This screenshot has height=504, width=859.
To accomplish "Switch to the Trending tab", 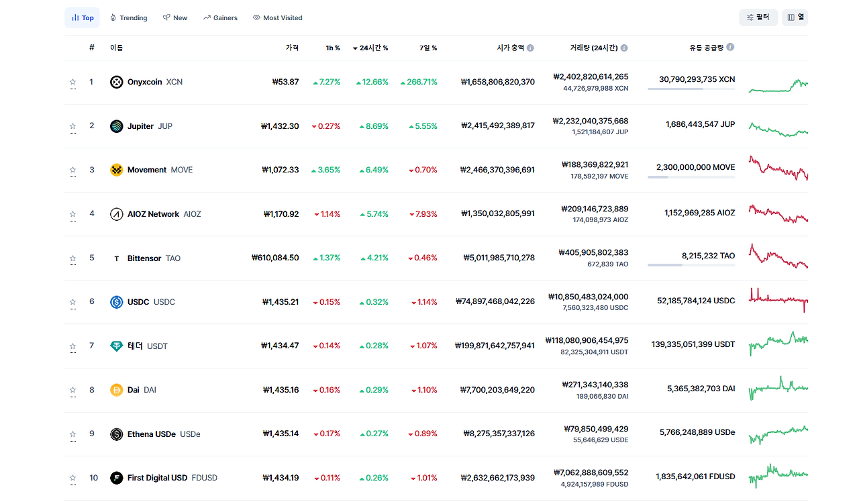I will click(128, 18).
